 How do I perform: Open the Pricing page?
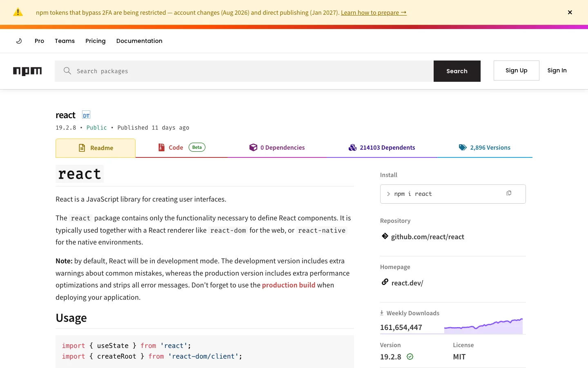(x=96, y=41)
